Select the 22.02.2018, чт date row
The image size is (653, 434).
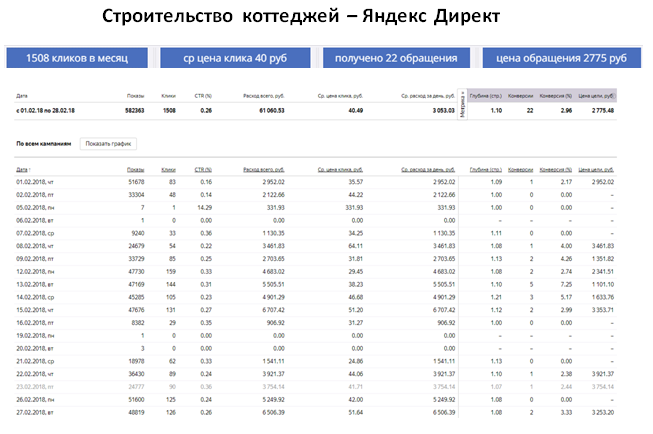pos(315,374)
